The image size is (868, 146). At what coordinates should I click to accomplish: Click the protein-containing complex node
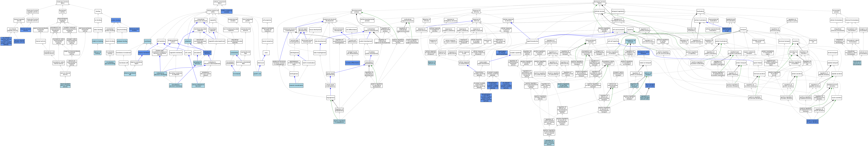point(227,11)
